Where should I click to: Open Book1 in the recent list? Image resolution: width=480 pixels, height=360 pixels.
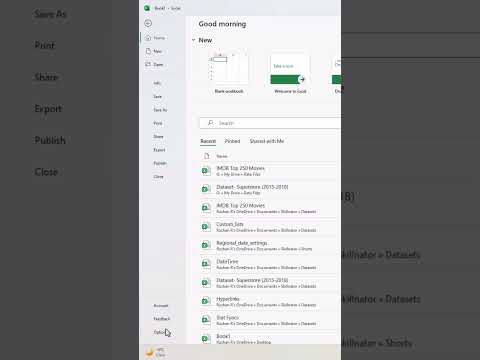pos(270,338)
